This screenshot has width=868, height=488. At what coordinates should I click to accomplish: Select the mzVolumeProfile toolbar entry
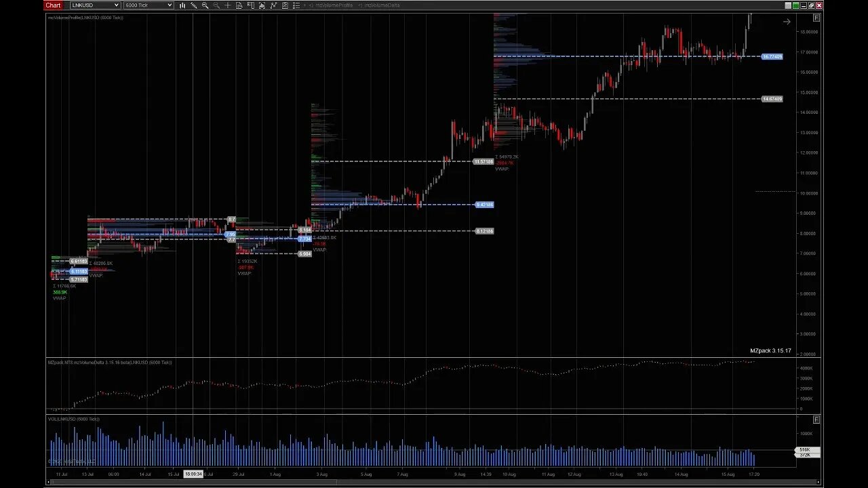(x=334, y=5)
